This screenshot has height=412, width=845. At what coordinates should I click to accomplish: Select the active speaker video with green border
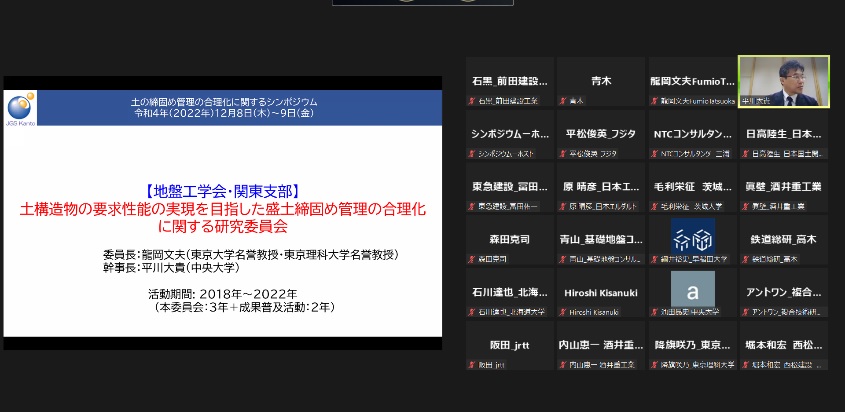pos(783,81)
